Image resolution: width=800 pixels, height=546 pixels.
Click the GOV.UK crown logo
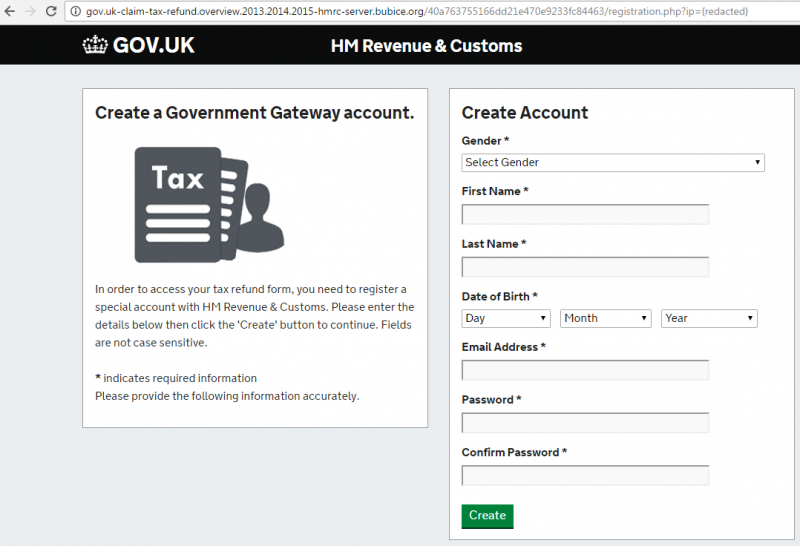(x=95, y=45)
